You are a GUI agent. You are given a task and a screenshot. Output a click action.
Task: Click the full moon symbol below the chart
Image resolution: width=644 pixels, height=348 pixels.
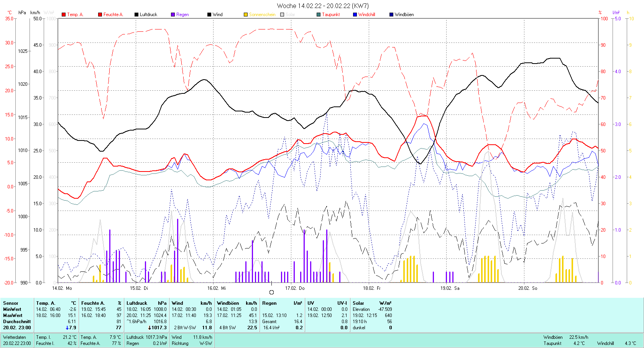[x=271, y=292]
